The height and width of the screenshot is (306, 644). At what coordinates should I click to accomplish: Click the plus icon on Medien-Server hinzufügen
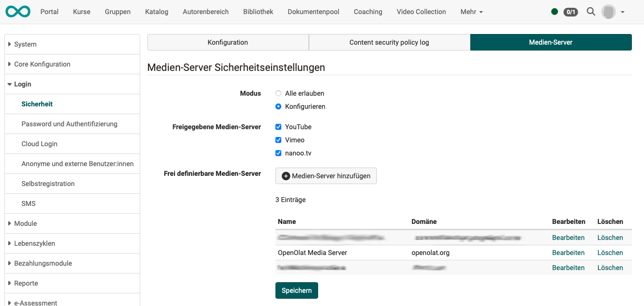coord(285,176)
